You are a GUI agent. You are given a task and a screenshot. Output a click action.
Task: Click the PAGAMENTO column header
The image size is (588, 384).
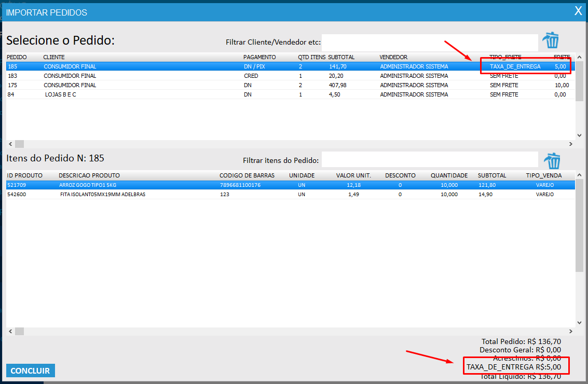tap(259, 57)
